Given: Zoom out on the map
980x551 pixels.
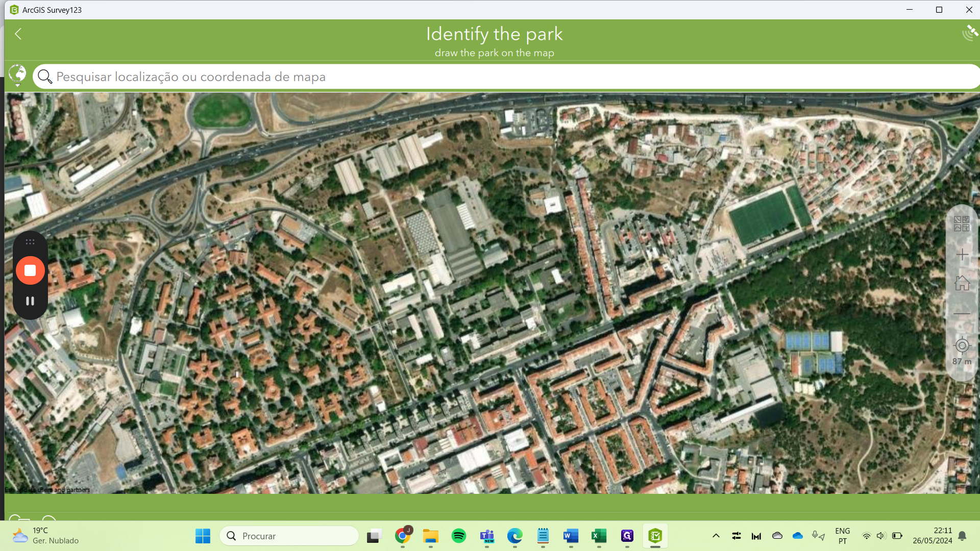Looking at the screenshot, I should 962,313.
